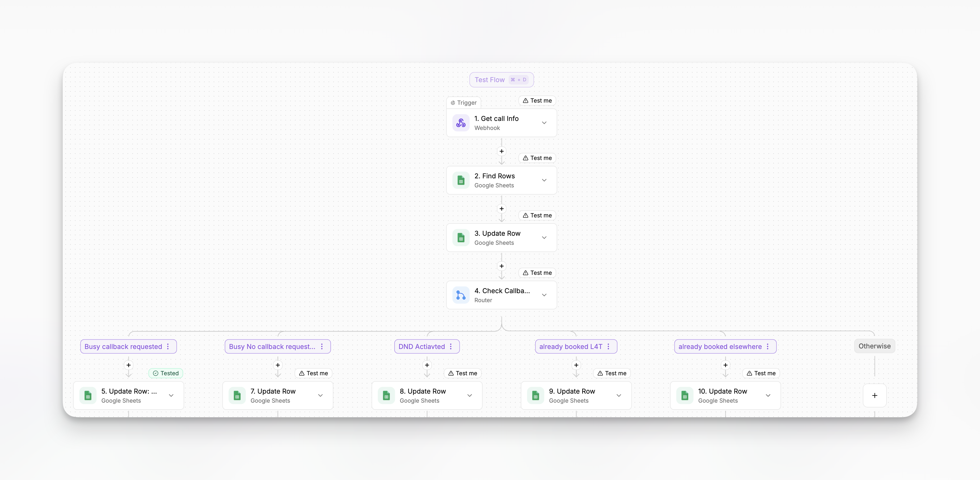
Task: Add step under the Otherwise branch
Action: click(x=874, y=395)
